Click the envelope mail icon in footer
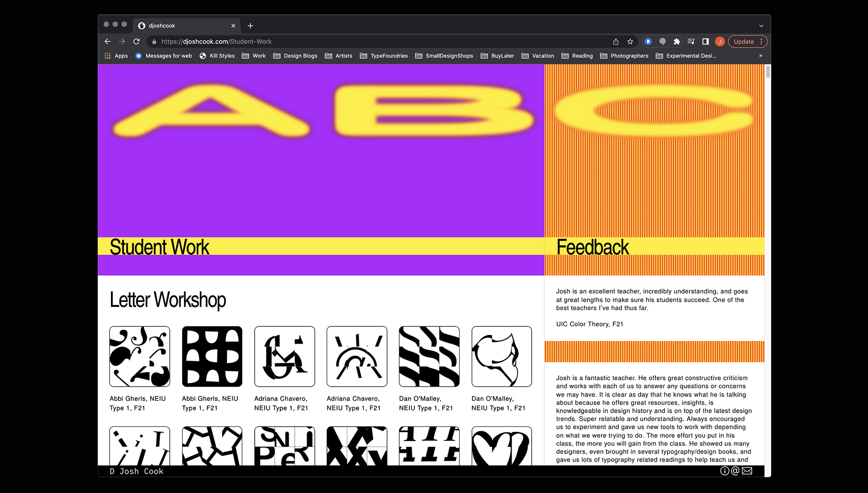The width and height of the screenshot is (868, 493). (747, 471)
